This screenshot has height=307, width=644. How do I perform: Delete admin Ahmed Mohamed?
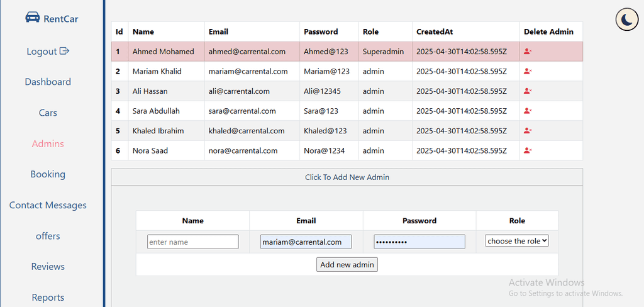tap(528, 52)
